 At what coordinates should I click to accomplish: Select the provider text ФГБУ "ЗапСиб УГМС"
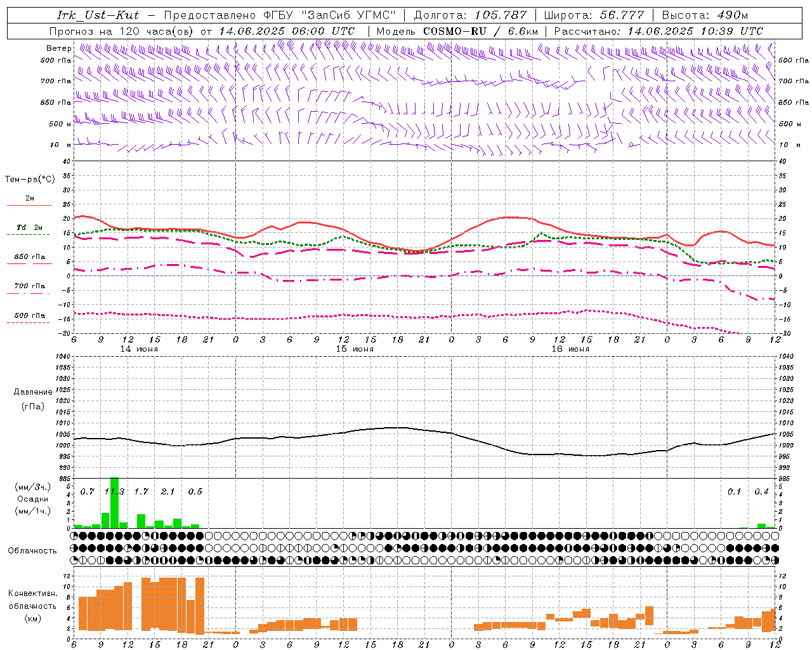pos(330,15)
